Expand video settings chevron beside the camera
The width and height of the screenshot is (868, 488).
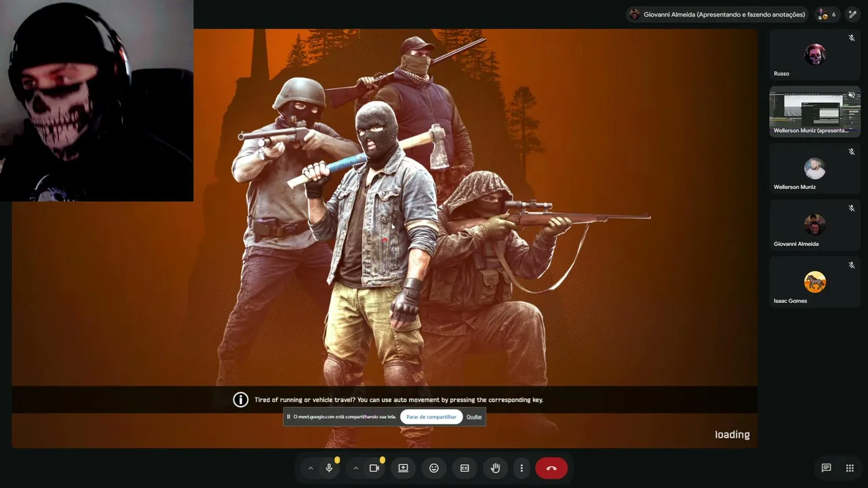pos(355,468)
